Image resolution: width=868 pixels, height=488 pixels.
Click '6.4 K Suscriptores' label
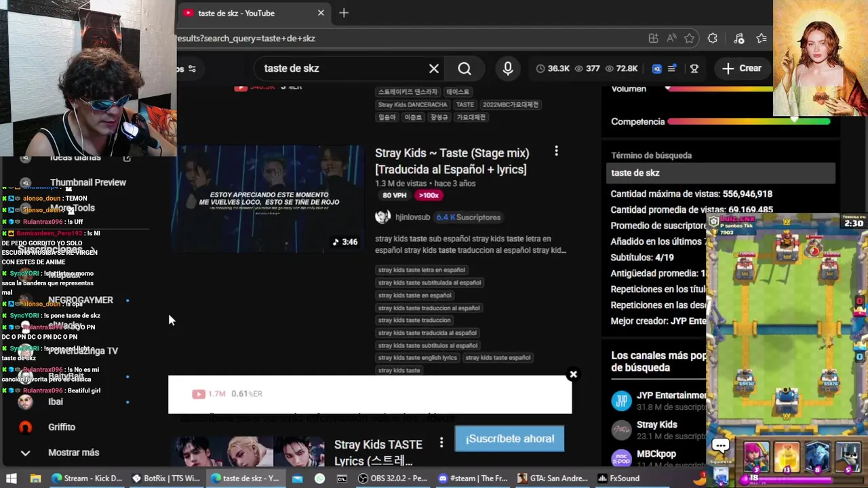pos(469,217)
